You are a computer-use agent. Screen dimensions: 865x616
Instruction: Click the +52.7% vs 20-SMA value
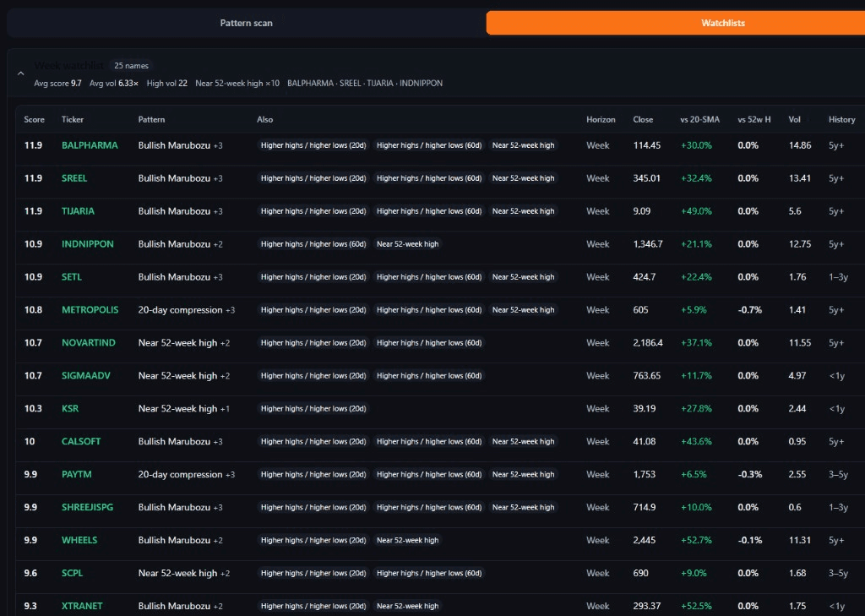696,540
